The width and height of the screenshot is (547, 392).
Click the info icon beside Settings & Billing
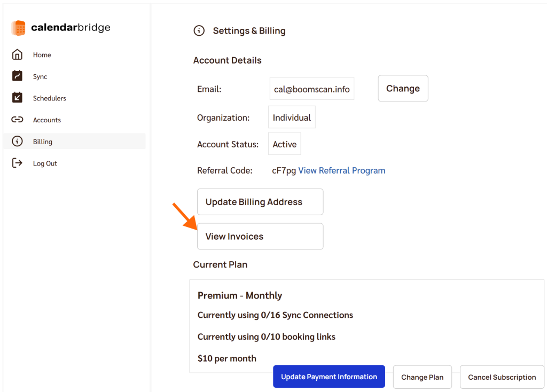199,30
